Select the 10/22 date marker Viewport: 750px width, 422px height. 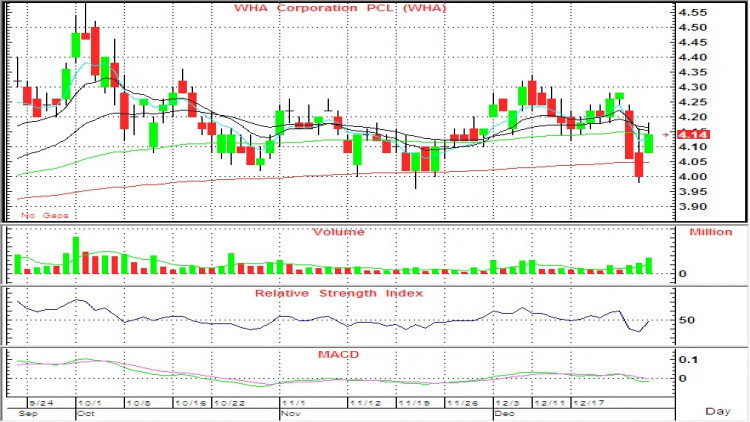click(x=230, y=403)
